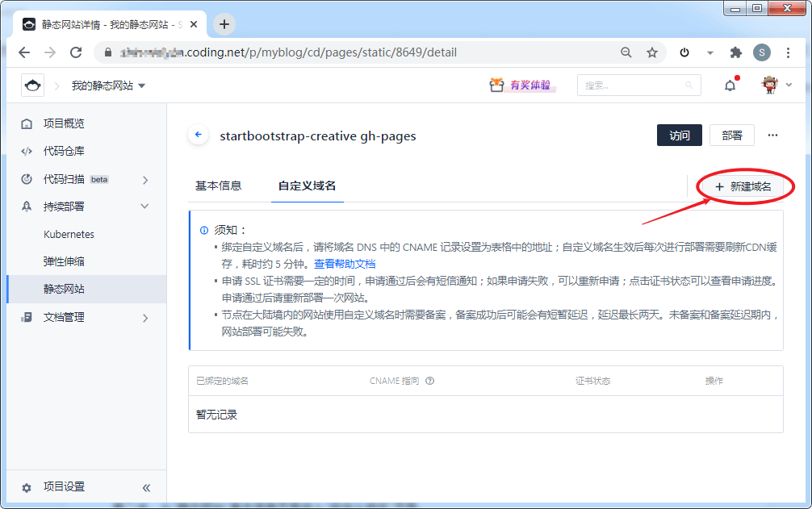
Task: Click the 访问 button
Action: [680, 135]
